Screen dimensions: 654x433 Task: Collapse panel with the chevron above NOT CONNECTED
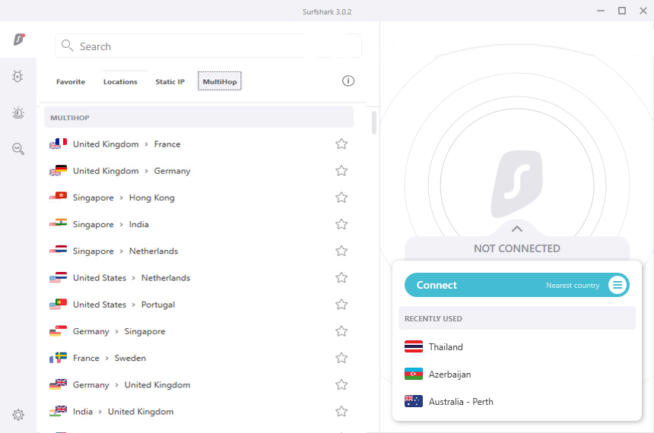tap(517, 229)
